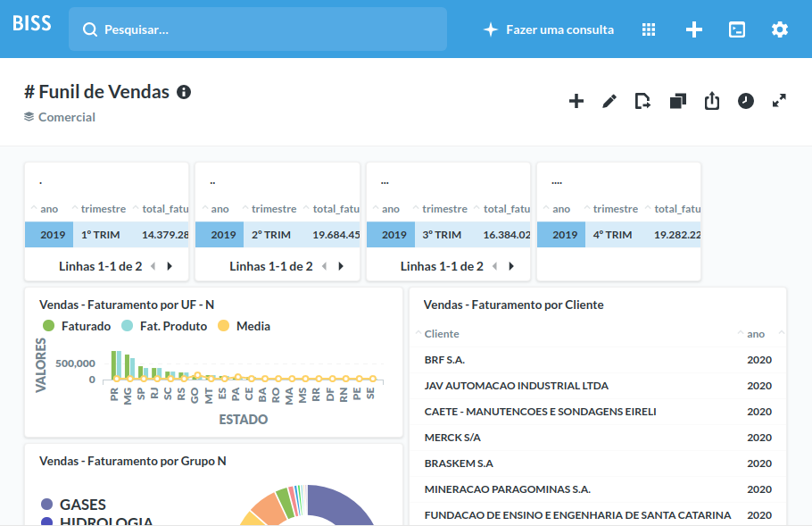
Task: Sort by total_fatu in the 1º TRIM card
Action: 165,209
